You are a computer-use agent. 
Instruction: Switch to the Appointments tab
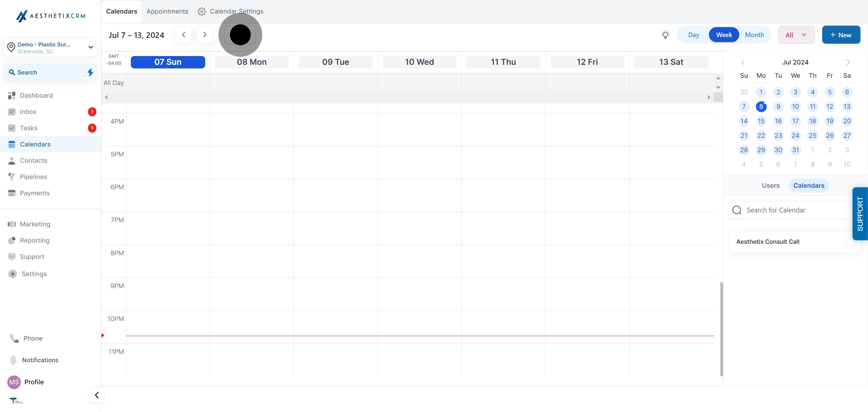(x=167, y=11)
